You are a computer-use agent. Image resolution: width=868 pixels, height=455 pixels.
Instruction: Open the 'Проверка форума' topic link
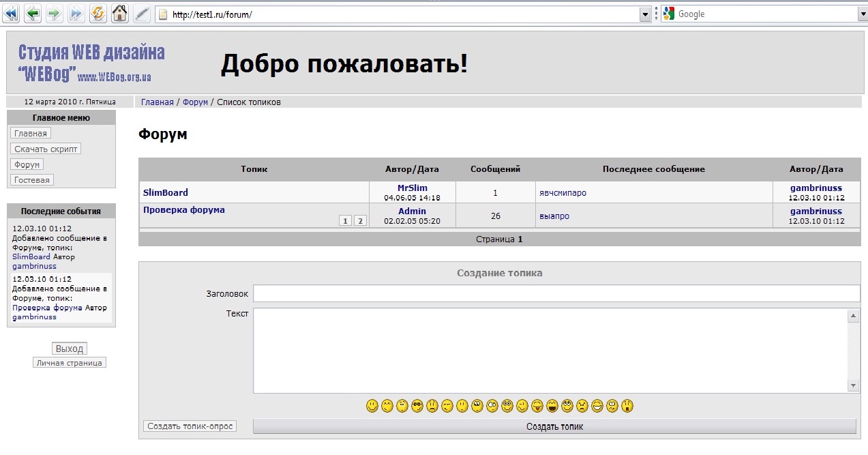tap(184, 210)
